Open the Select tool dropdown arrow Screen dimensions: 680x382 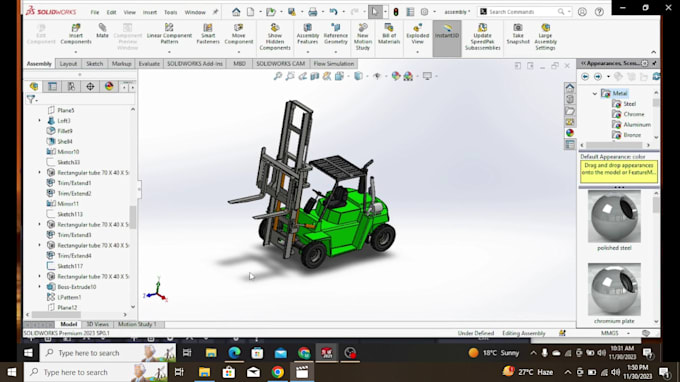click(x=385, y=12)
